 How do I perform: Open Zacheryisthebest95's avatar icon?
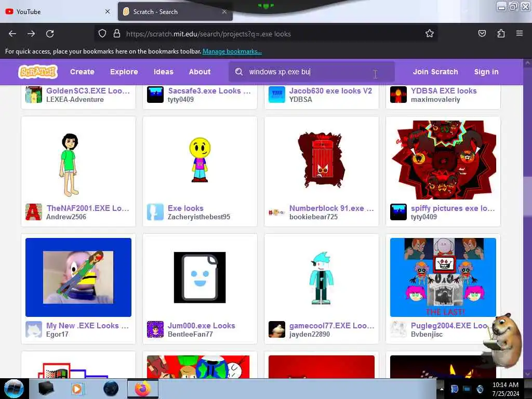pos(155,212)
